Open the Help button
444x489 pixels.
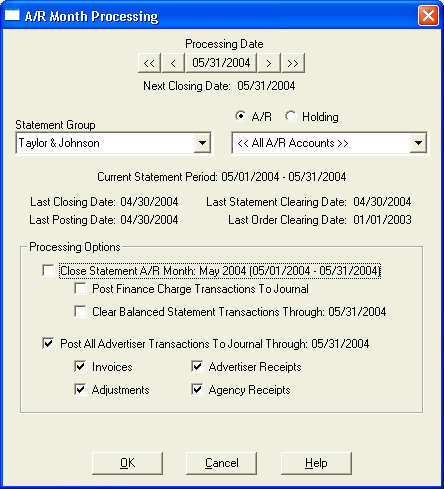[x=316, y=463]
